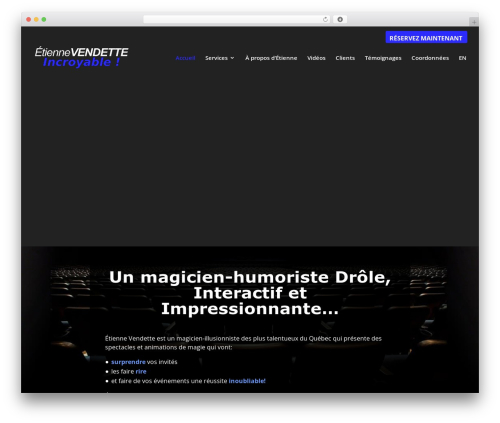Switch language to EN

[462, 58]
